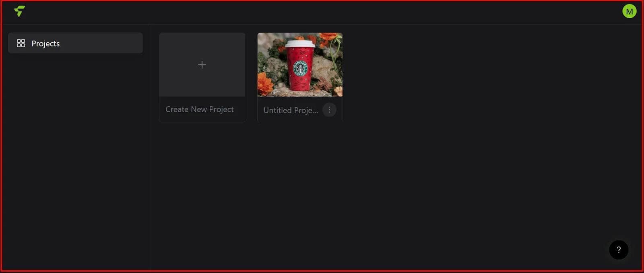Screen dimensions: 644x273
Task: Click the Starbucks logo on the cup
Action: (300, 69)
